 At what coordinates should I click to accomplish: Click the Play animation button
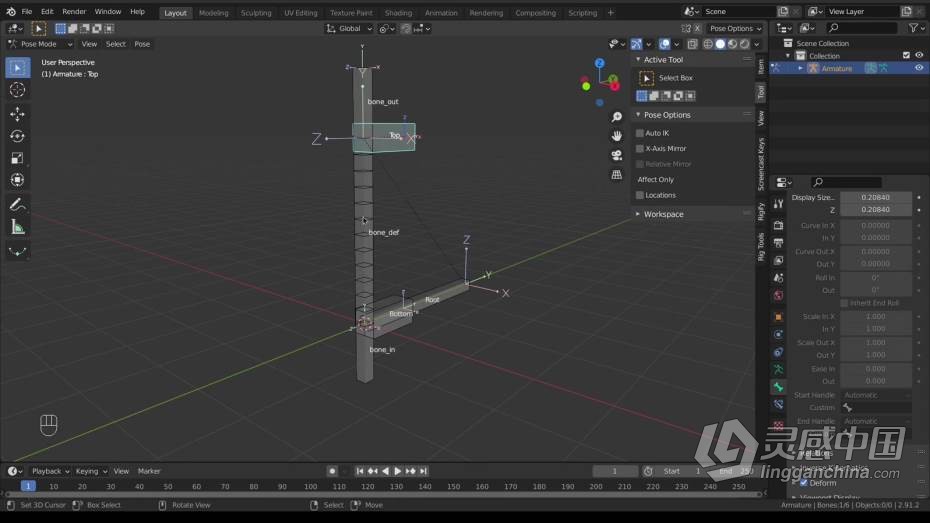tap(397, 471)
